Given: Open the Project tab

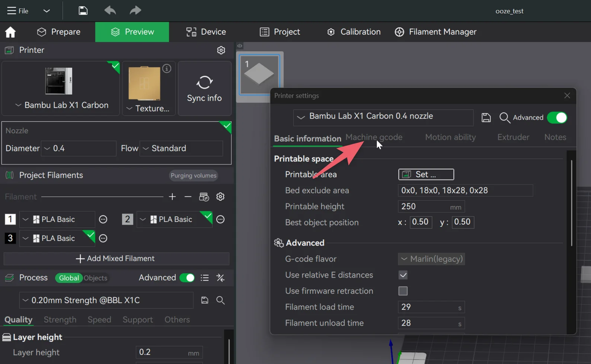Looking at the screenshot, I should 280,32.
